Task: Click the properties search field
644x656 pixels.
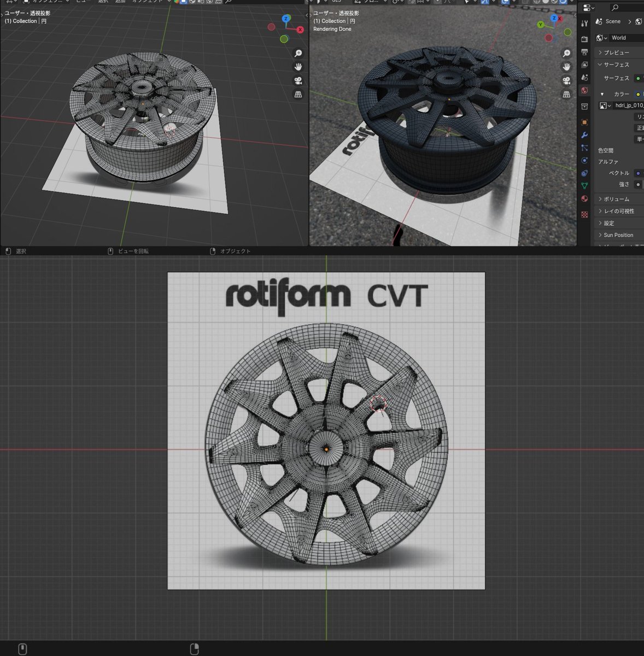Action: pyautogui.click(x=627, y=8)
